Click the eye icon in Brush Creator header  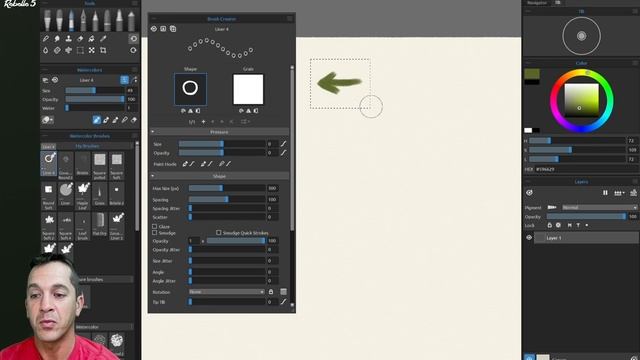[154, 29]
